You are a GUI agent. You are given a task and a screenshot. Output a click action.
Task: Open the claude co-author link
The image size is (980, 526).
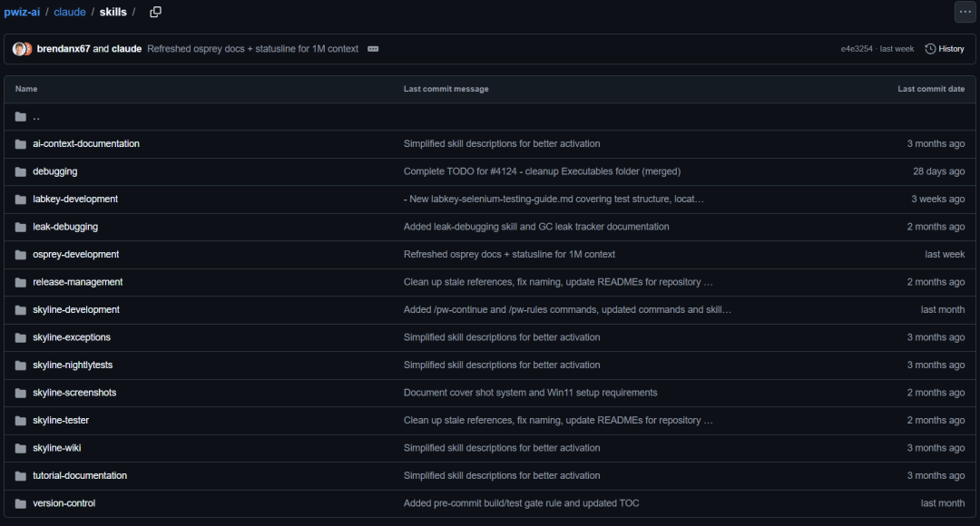(x=126, y=49)
